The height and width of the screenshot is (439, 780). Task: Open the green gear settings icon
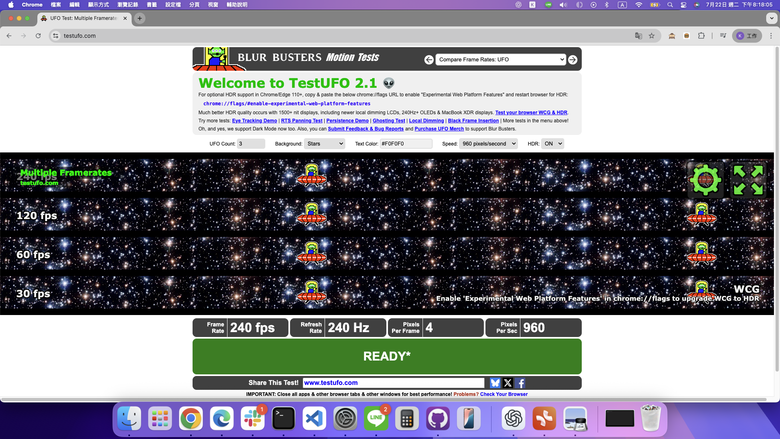tap(705, 179)
